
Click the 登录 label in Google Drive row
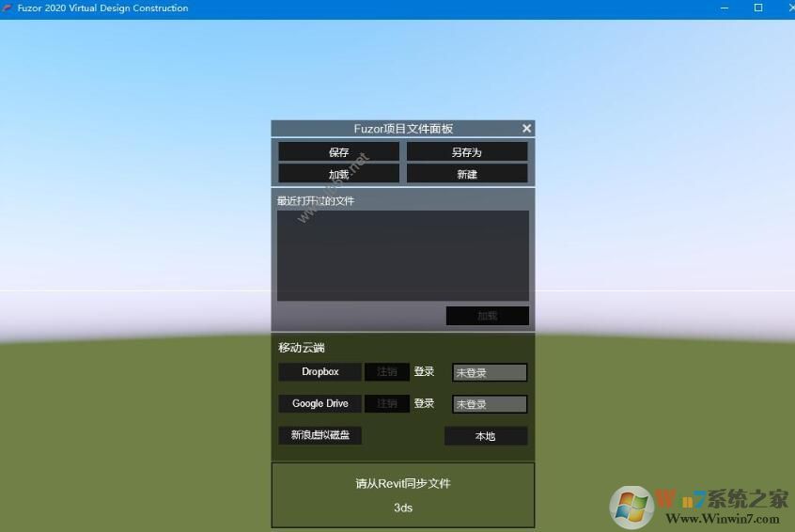coord(425,403)
